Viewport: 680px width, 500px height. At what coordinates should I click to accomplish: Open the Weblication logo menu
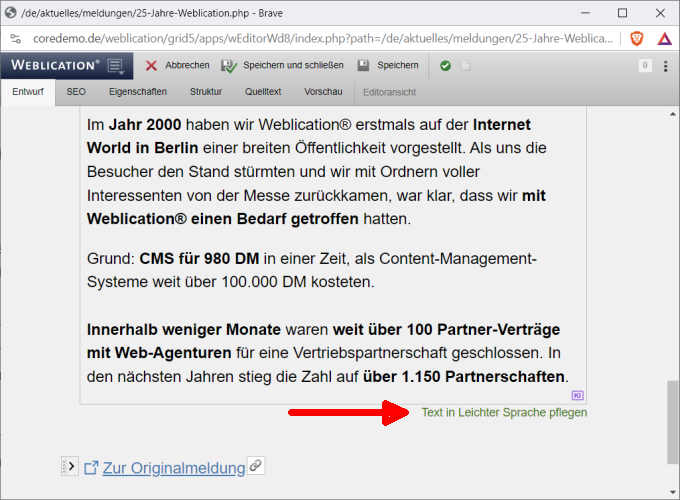(x=67, y=65)
